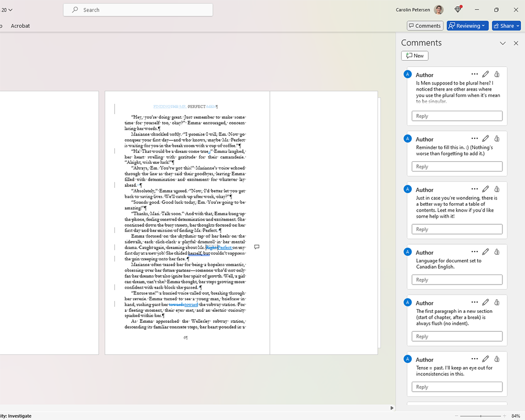Click the zoom out minus button
Viewport: 525px width, 420px height.
456,416
